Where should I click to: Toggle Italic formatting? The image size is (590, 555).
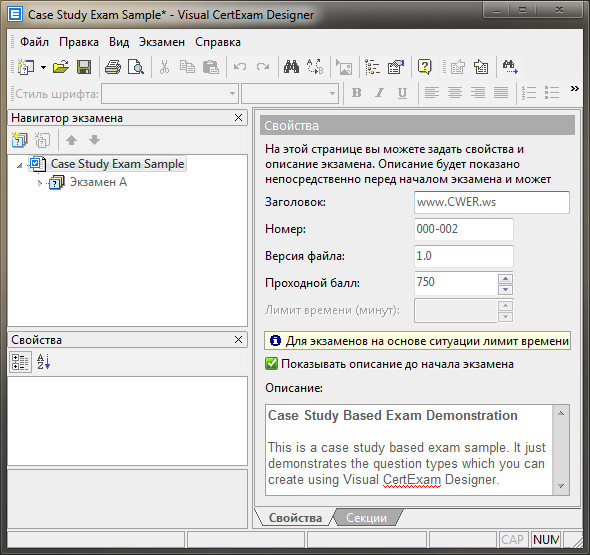(x=379, y=93)
